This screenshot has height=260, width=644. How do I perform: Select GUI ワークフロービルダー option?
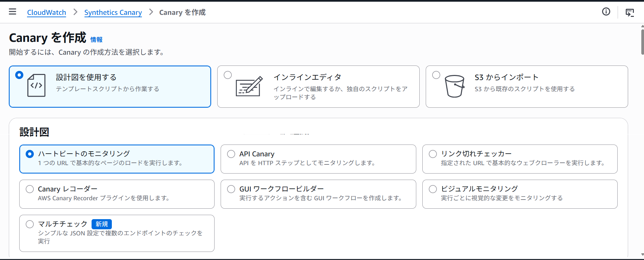pos(231,189)
